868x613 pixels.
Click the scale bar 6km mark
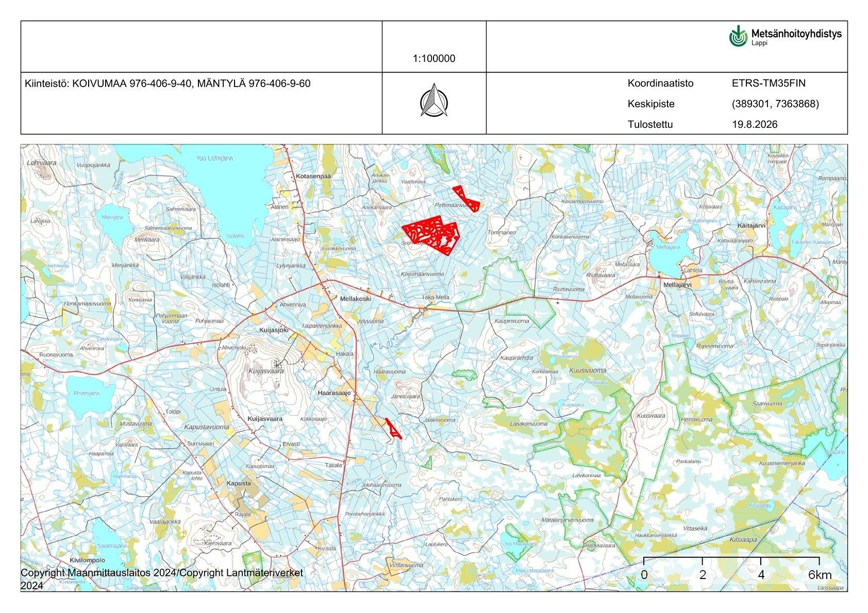tap(819, 575)
